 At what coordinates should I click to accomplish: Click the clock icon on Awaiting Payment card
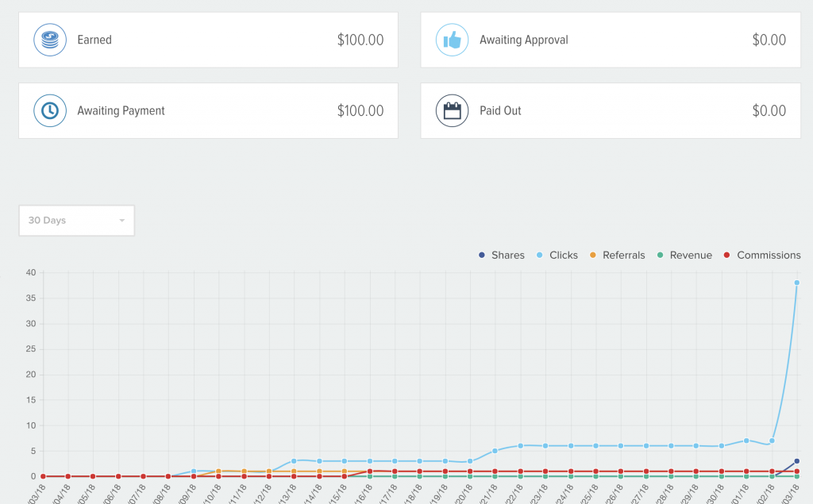(49, 110)
